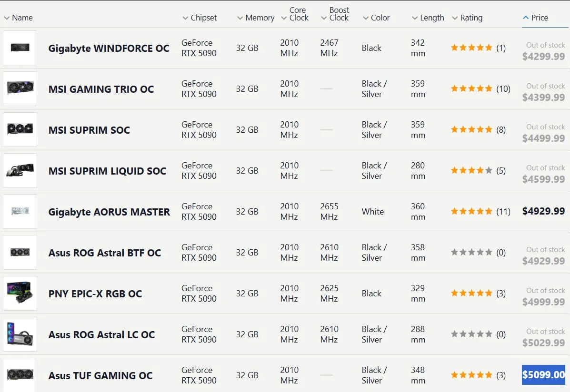Sort by Rating column header
The height and width of the screenshot is (392, 570).
(468, 18)
